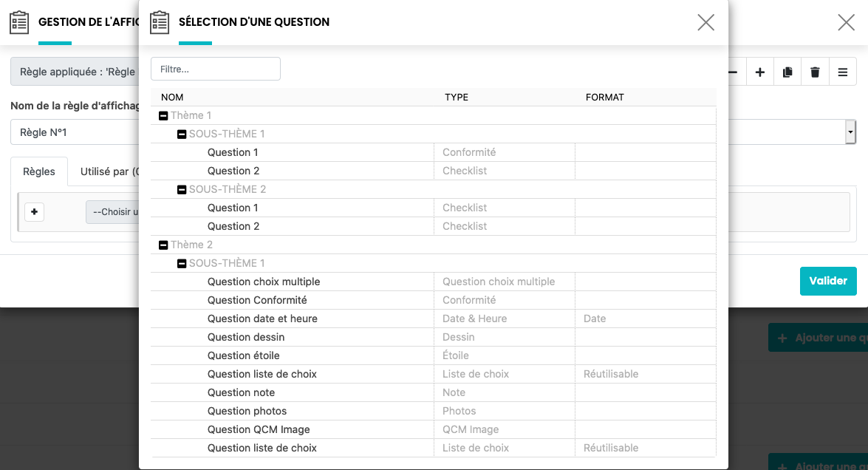Collapse the Thème 1 tree node
The height and width of the screenshot is (470, 868).
click(163, 116)
